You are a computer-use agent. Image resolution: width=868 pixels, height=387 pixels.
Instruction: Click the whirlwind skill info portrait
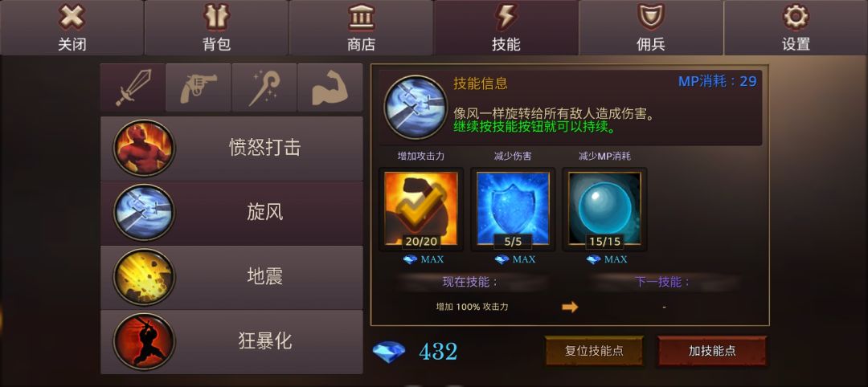(x=416, y=107)
